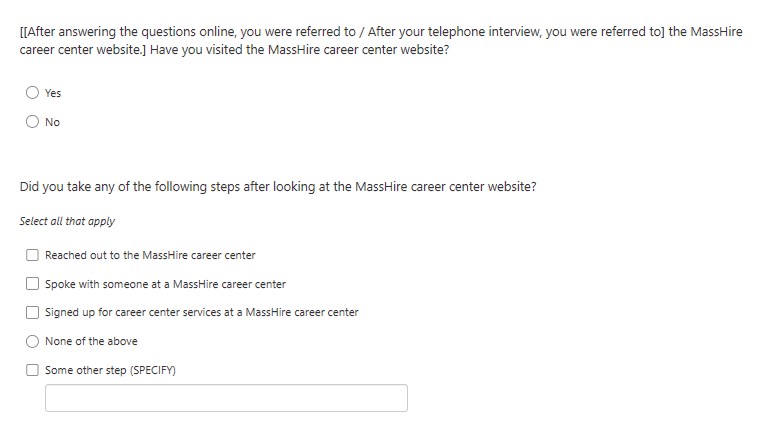Choose the 'None of the above' option circle
Image resolution: width=767 pixels, height=431 pixels.
click(x=32, y=341)
